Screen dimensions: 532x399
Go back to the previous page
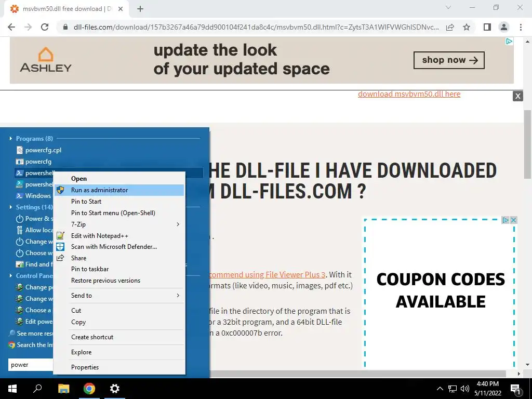tap(11, 27)
